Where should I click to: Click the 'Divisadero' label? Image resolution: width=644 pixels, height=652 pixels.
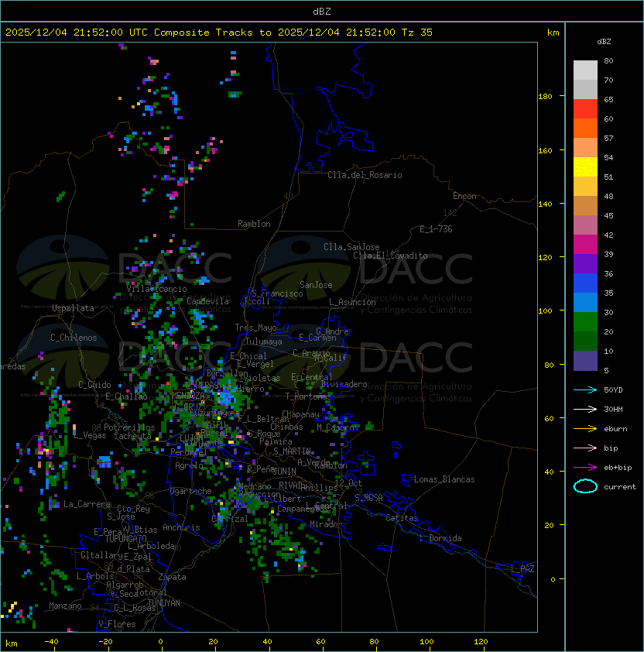pos(344,384)
